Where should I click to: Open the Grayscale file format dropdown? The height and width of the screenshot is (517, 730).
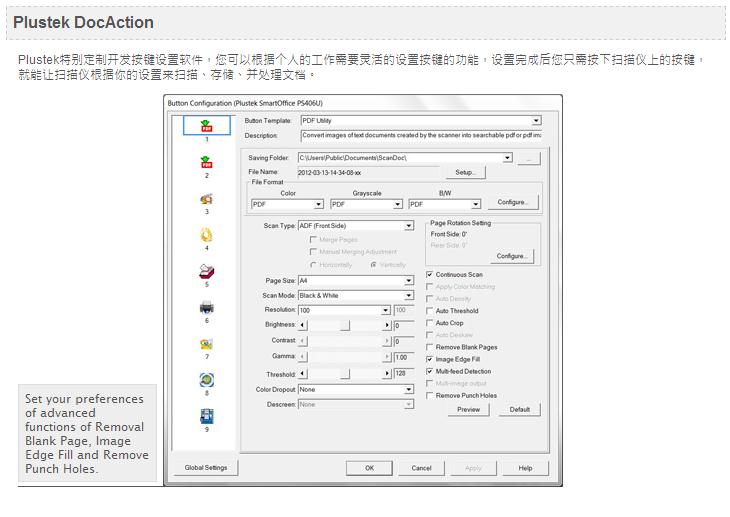click(x=398, y=204)
